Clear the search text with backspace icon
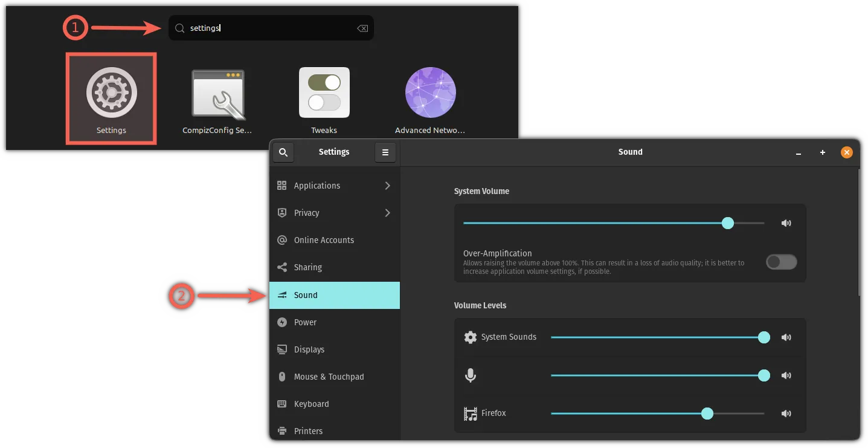The image size is (868, 448). 362,28
